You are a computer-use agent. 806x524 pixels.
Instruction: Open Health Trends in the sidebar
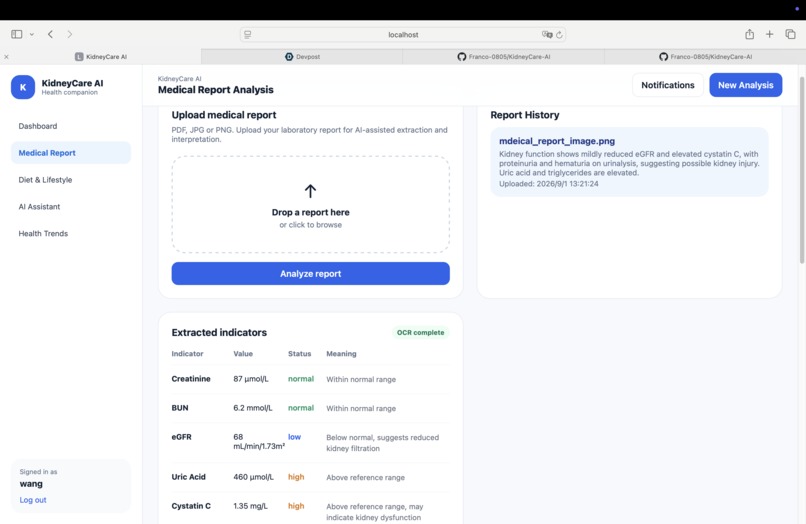71,233
